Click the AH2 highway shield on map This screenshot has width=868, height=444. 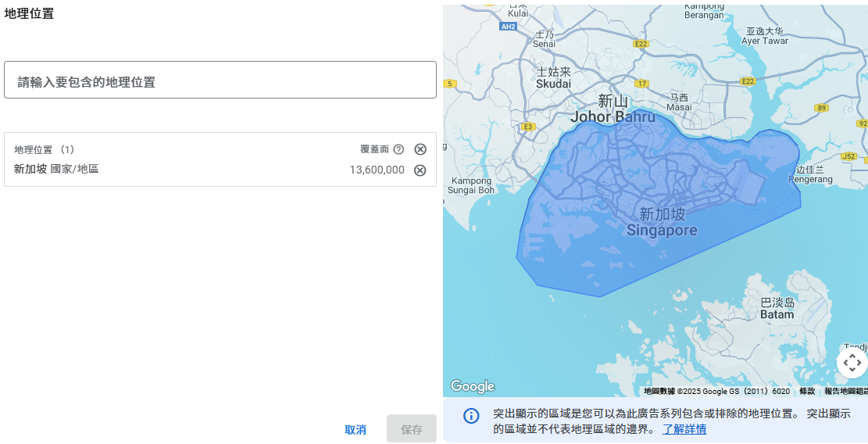508,27
